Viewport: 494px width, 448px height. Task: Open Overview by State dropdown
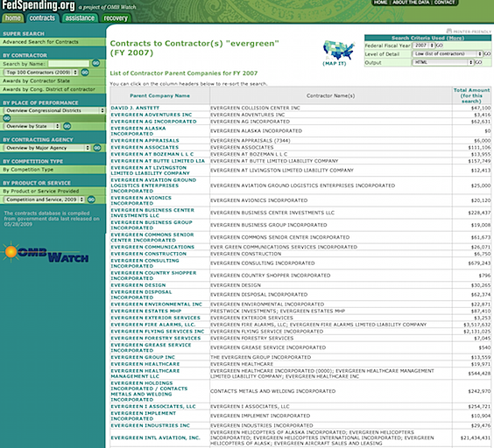point(32,126)
